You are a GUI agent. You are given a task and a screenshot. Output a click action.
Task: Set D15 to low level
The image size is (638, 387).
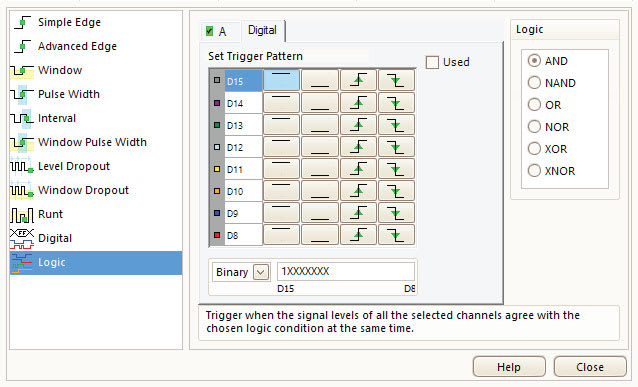[320, 80]
